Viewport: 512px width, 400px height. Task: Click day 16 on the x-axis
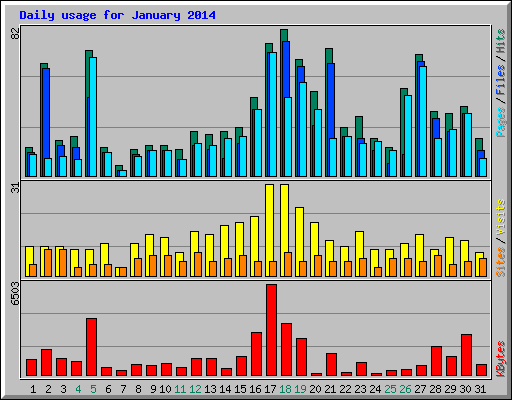pos(255,389)
